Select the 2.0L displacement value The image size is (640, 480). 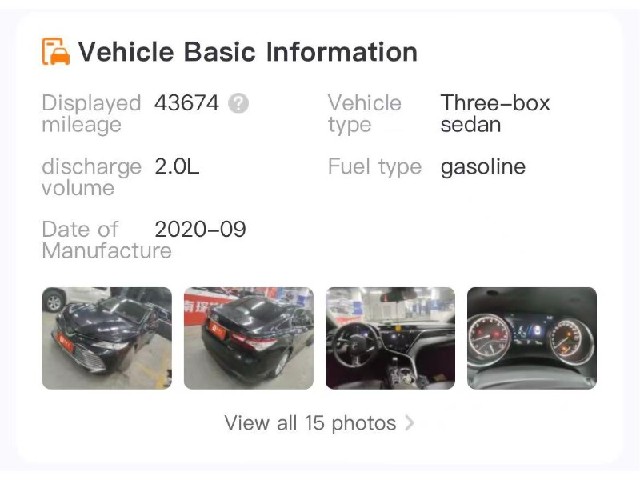pos(177,167)
